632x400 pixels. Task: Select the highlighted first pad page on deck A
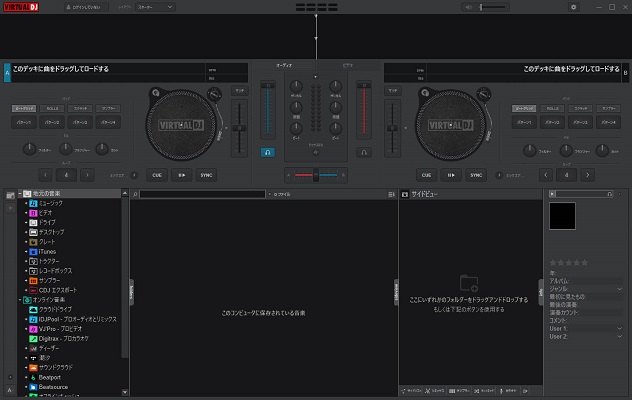24,108
